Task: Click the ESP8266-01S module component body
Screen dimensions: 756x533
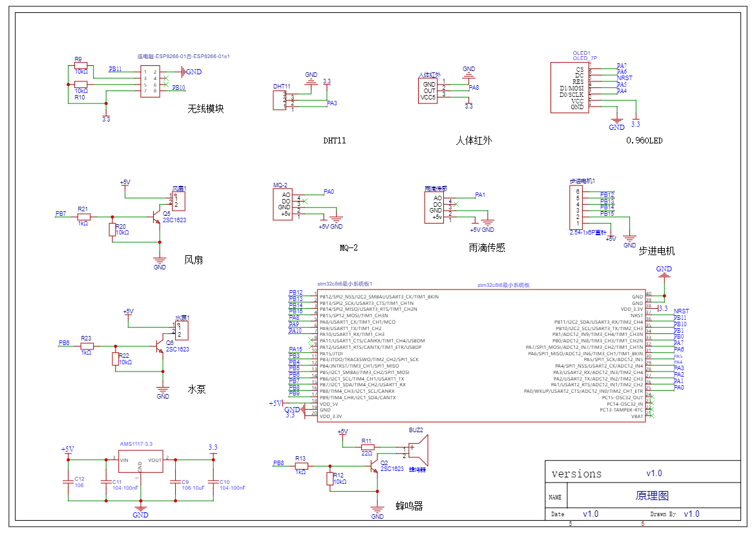Action: point(150,81)
